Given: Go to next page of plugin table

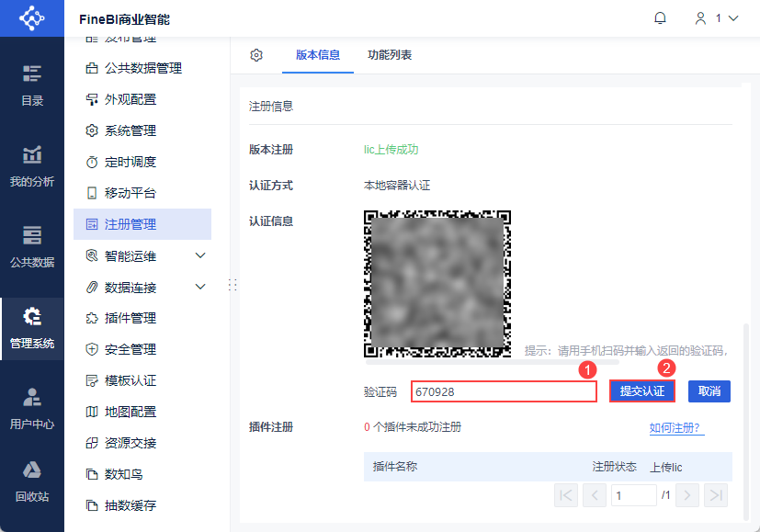Looking at the screenshot, I should coord(687,495).
